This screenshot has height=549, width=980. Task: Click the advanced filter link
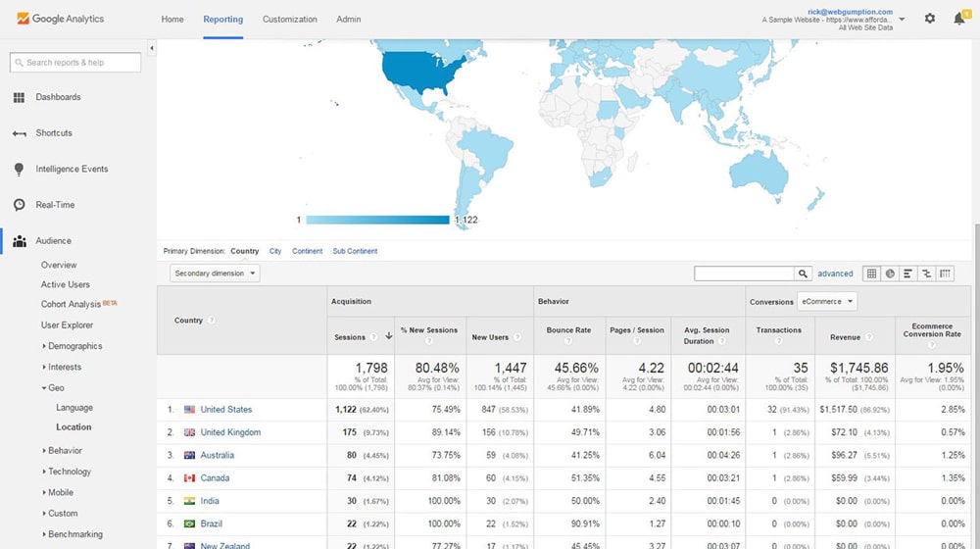(835, 274)
